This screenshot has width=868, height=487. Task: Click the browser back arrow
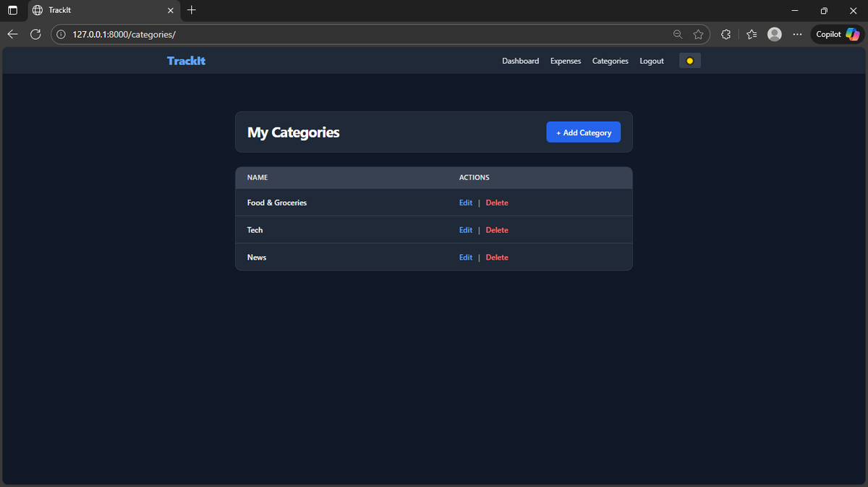click(x=13, y=34)
